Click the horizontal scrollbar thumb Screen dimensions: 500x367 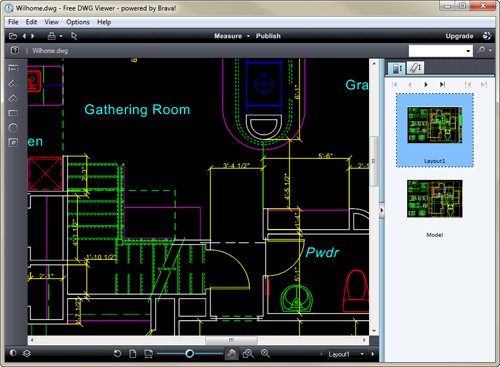[231, 340]
